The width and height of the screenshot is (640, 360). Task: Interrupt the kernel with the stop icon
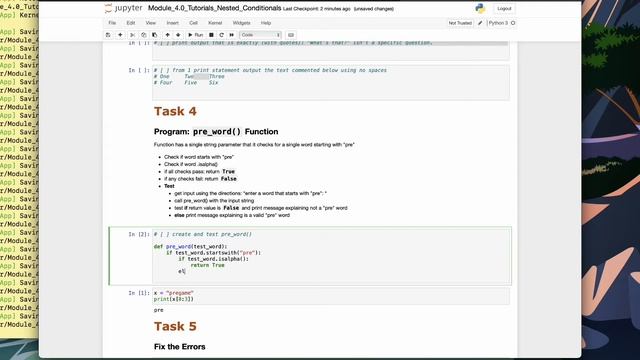coord(211,35)
